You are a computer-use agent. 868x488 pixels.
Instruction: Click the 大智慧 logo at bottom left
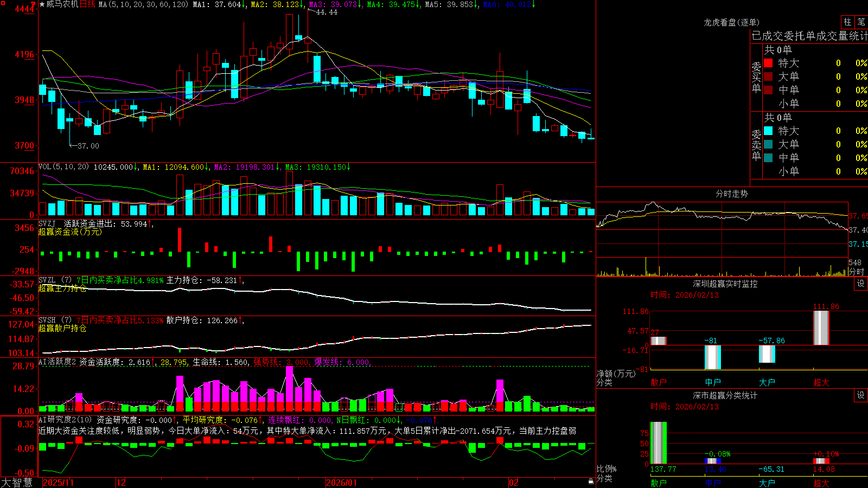[x=17, y=482]
